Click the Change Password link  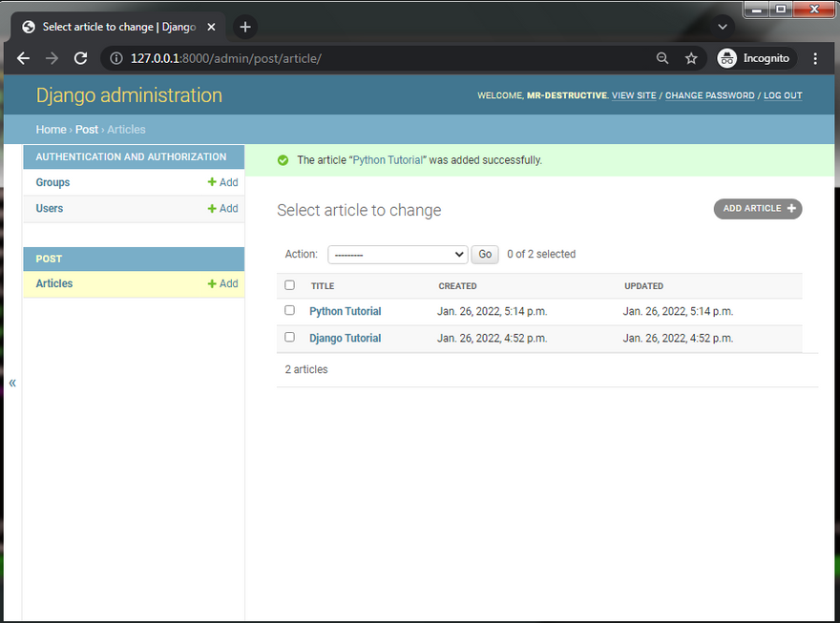point(710,95)
